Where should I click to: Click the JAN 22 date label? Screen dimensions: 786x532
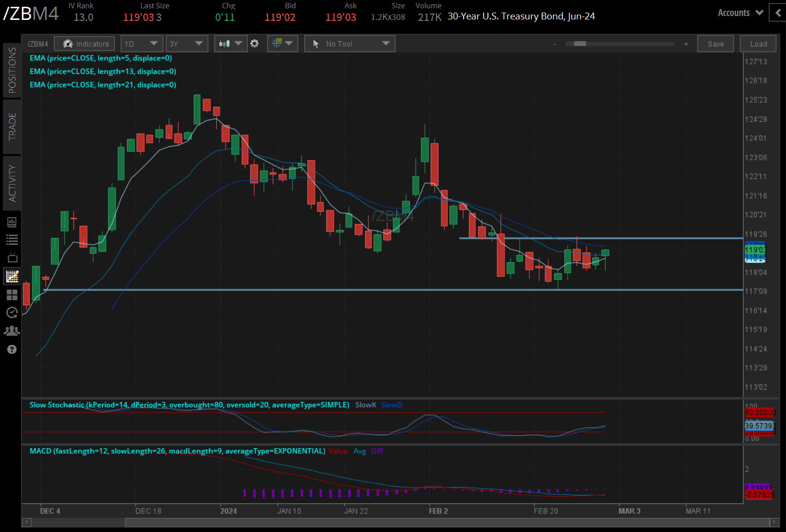coord(356,511)
